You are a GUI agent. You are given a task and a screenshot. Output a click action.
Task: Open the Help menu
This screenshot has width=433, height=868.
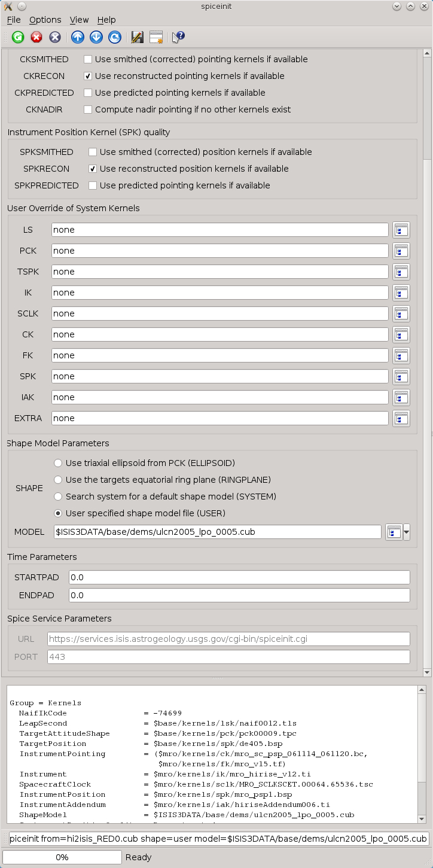pyautogui.click(x=106, y=20)
